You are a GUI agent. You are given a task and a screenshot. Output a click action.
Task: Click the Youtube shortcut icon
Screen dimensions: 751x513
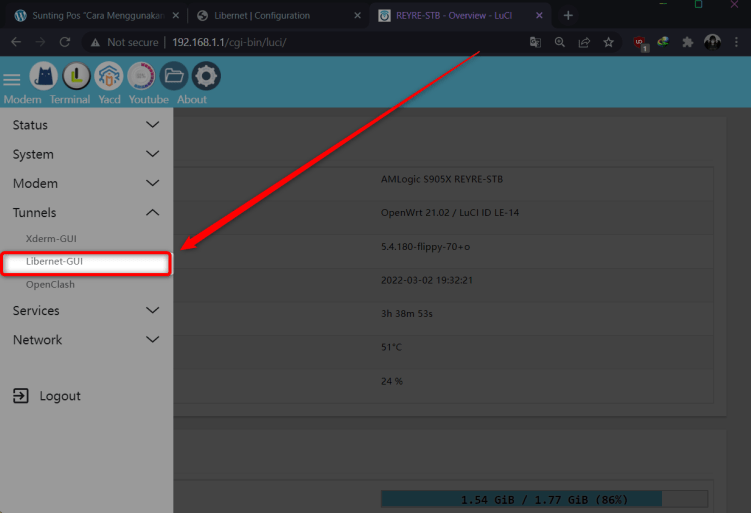pyautogui.click(x=141, y=76)
